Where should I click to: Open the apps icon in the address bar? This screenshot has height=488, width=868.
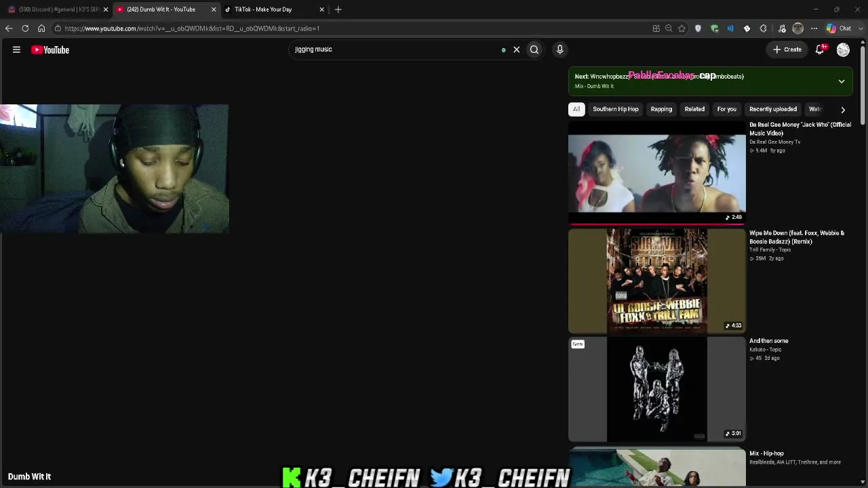656,28
